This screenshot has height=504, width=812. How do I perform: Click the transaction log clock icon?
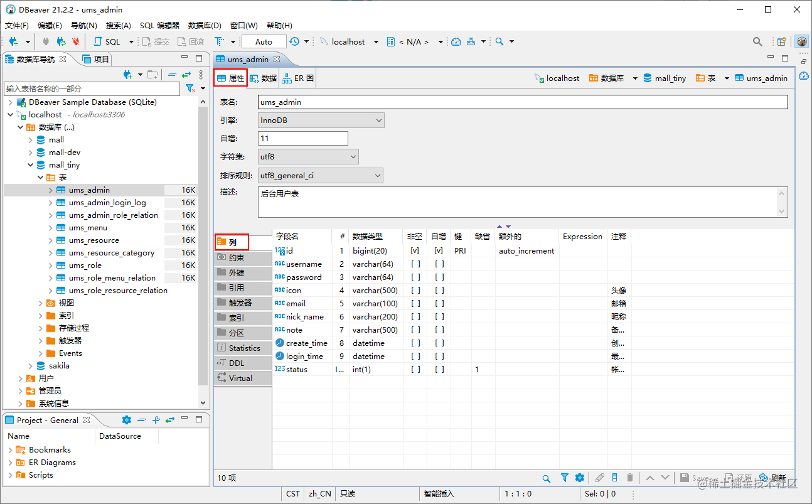coord(295,41)
